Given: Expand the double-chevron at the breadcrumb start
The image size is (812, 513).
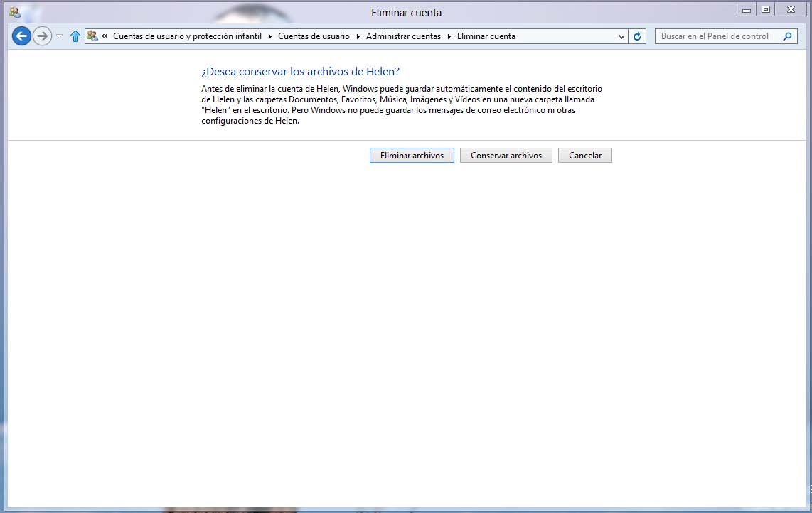Looking at the screenshot, I should click(x=105, y=36).
